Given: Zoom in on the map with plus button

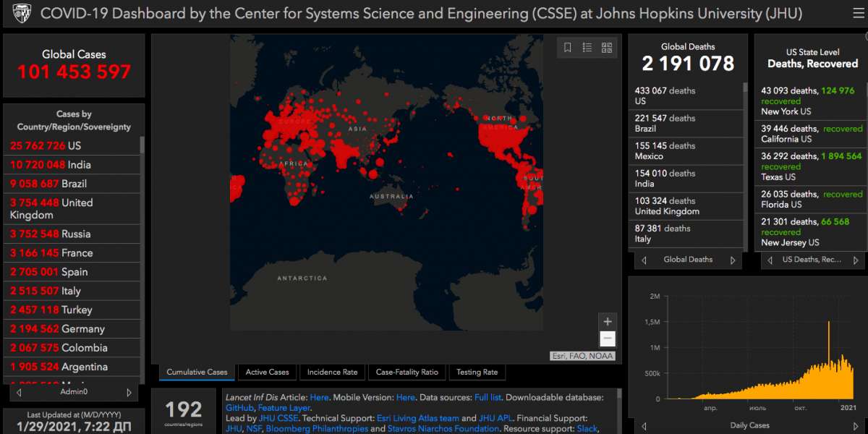Looking at the screenshot, I should pos(608,322).
